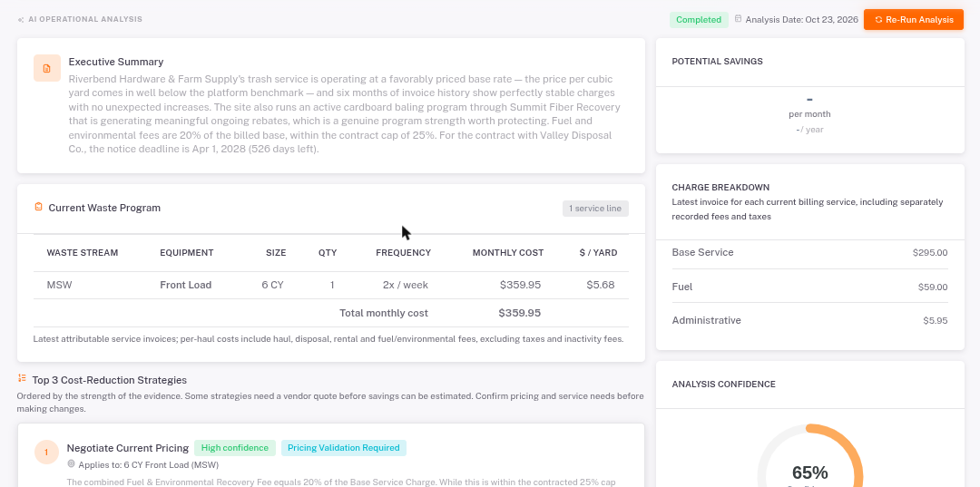
Task: Click the Administrative charge row label
Action: coord(706,321)
